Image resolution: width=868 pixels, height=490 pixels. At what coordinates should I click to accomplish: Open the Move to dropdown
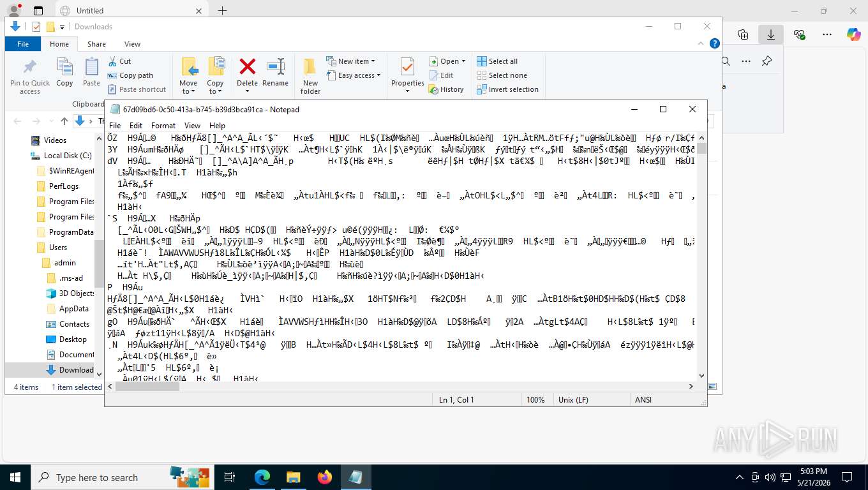188,91
